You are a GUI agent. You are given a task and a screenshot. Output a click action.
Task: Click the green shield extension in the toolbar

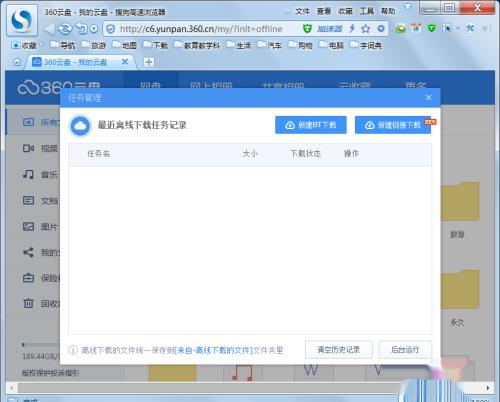[x=431, y=28]
